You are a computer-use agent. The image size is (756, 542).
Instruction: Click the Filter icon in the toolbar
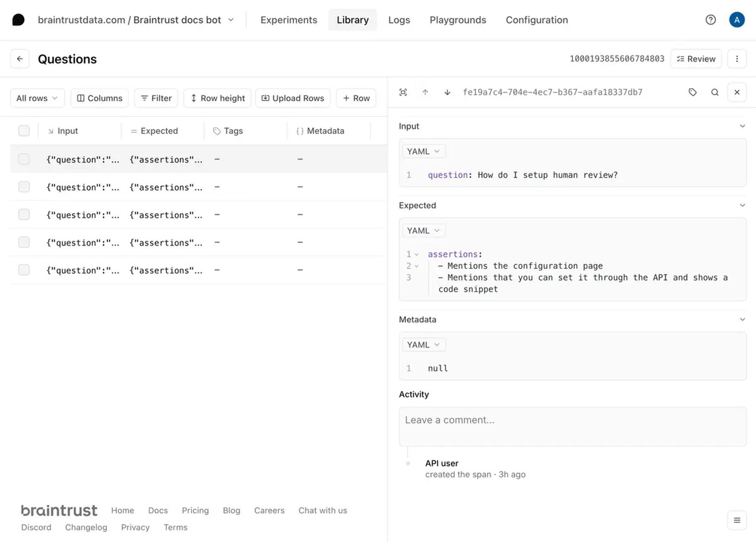[x=155, y=98]
